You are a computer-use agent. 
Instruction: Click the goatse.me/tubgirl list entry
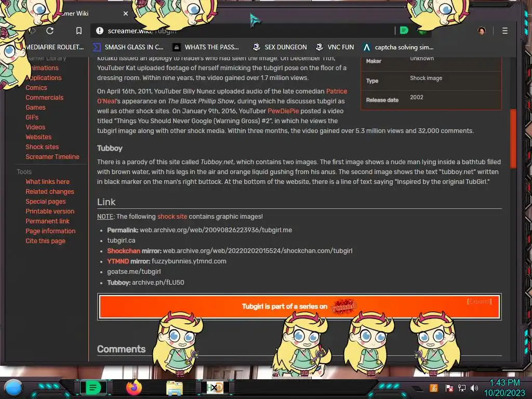point(134,271)
